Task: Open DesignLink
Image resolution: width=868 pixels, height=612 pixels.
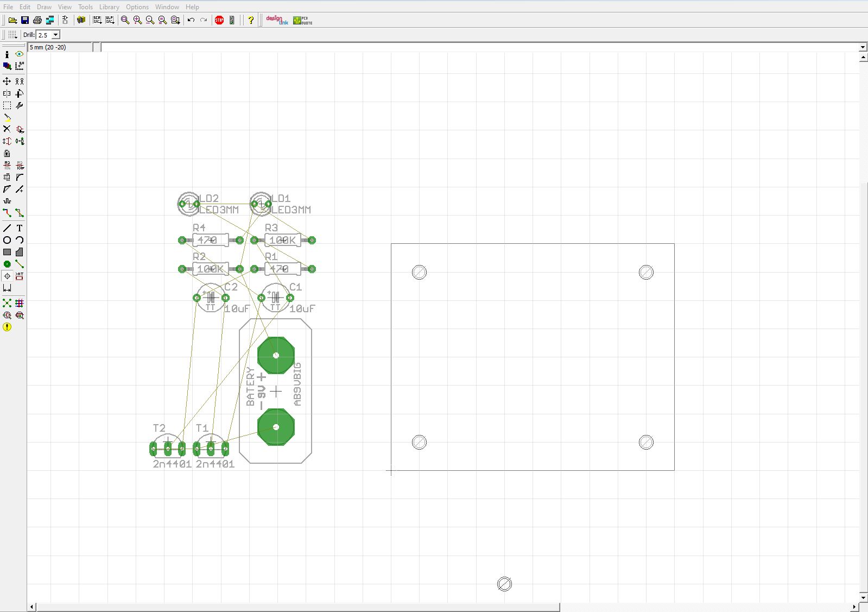Action: tap(277, 20)
